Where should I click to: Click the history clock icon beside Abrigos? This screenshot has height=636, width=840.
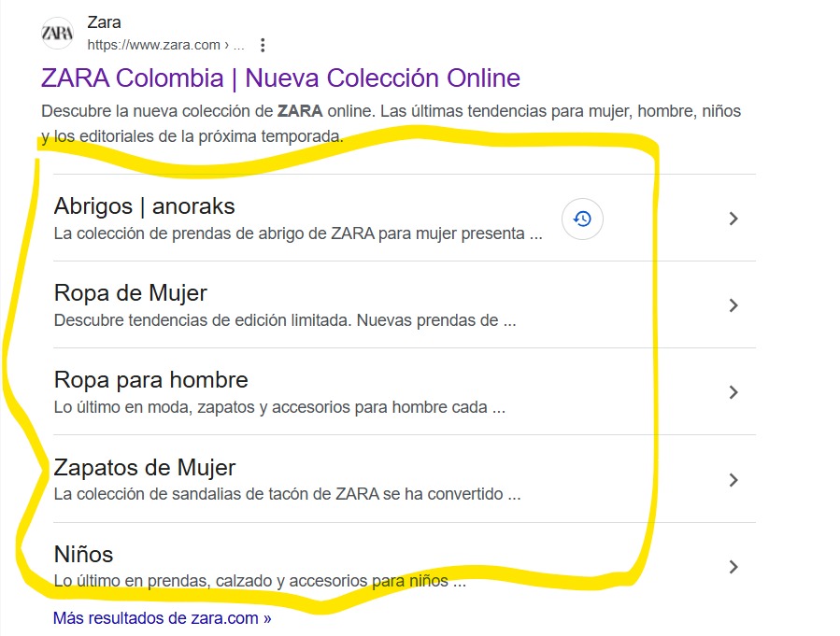pos(582,219)
